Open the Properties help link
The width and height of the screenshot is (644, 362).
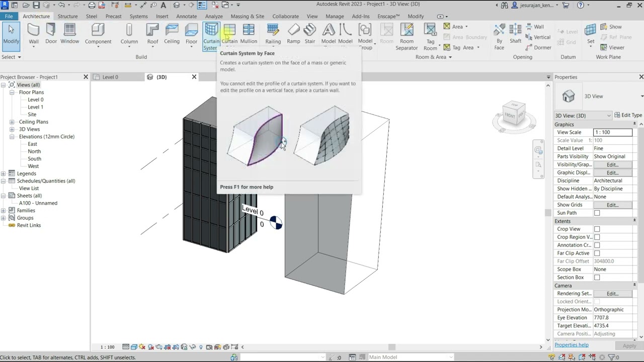coord(571,345)
